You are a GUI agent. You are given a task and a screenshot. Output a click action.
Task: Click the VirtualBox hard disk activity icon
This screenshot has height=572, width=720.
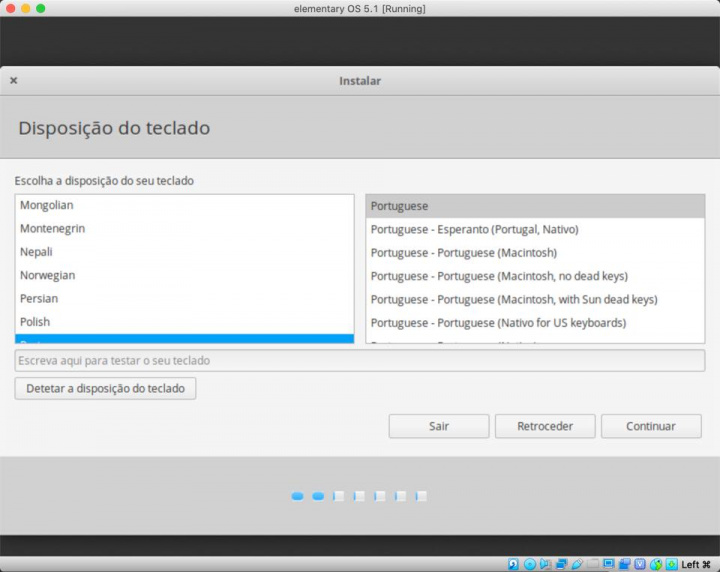514,564
